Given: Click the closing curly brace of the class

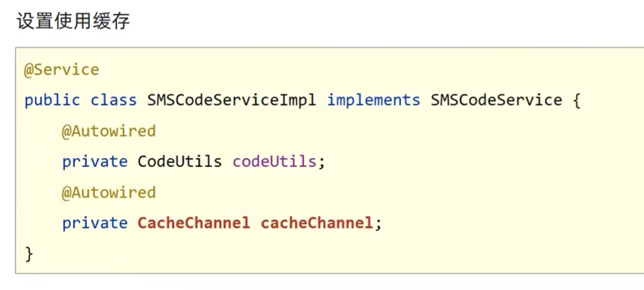Looking at the screenshot, I should click(x=28, y=254).
